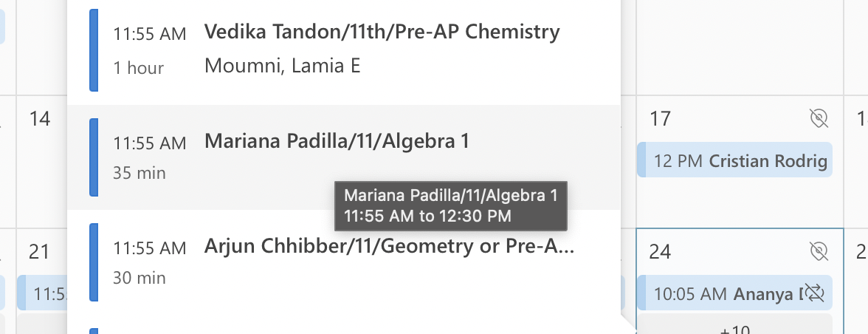Viewport: 868px width, 334px height.
Task: Open Vedika Tandon Pre-AP Chemistry event
Action: click(382, 33)
